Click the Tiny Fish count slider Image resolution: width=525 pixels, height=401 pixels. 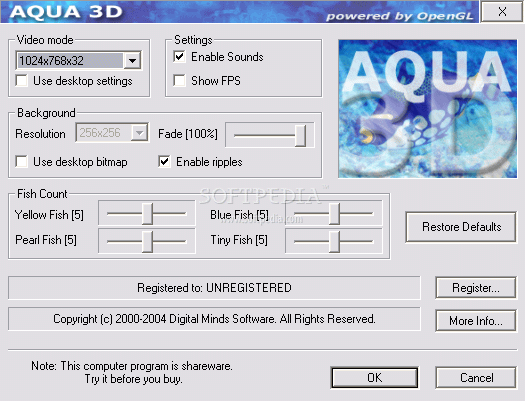click(x=333, y=241)
